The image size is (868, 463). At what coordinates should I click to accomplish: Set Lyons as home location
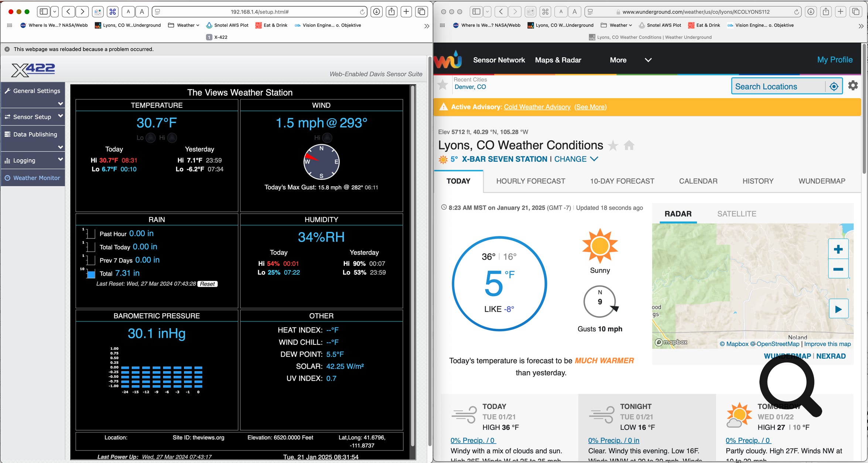click(629, 145)
